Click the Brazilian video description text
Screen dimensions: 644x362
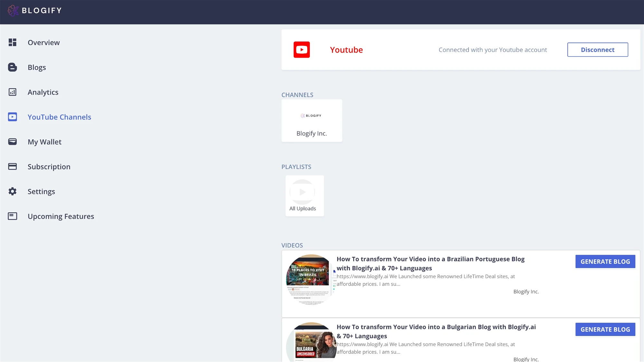coord(426,280)
